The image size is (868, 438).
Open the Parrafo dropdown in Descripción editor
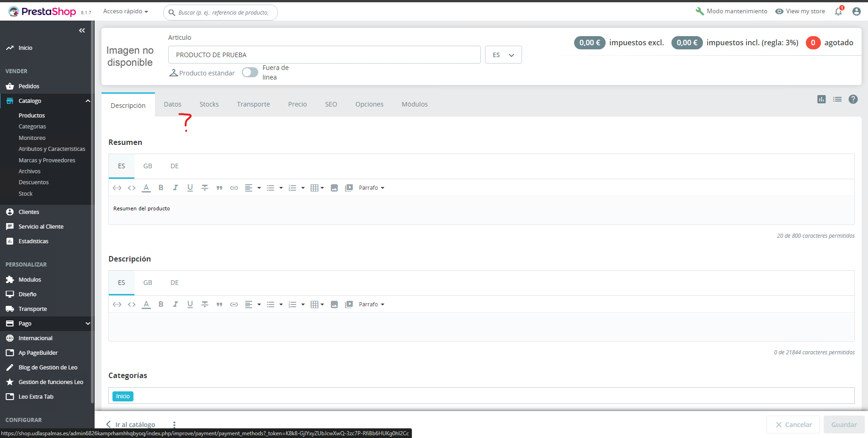click(372, 304)
